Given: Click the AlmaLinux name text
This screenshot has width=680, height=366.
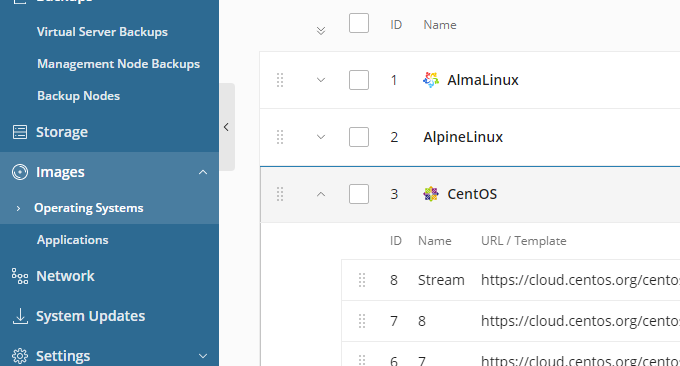Looking at the screenshot, I should (483, 80).
